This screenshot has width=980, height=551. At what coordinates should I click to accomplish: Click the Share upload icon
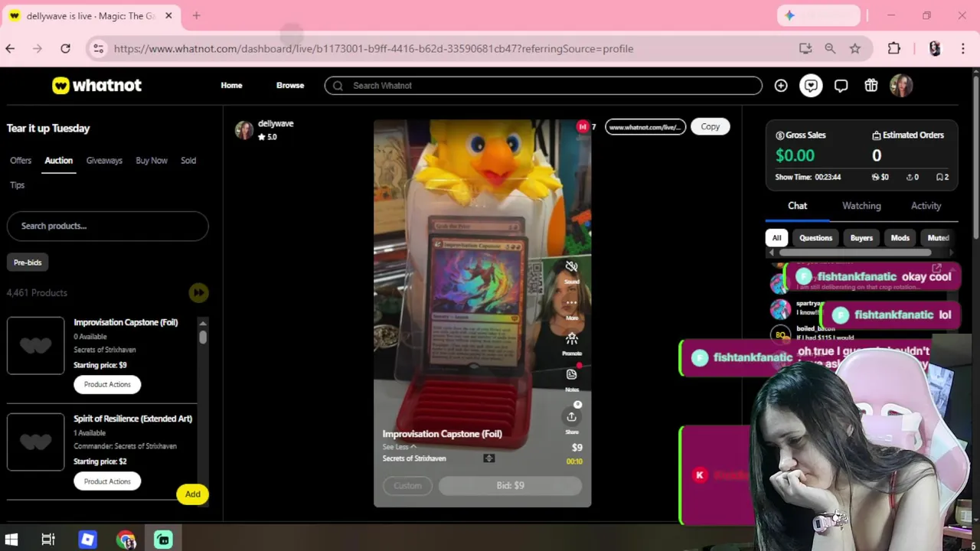tap(572, 416)
